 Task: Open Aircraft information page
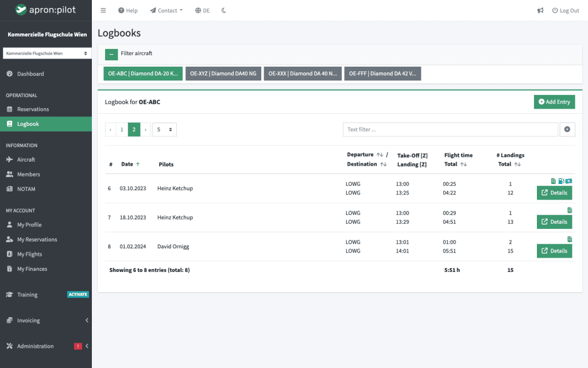(x=46, y=160)
